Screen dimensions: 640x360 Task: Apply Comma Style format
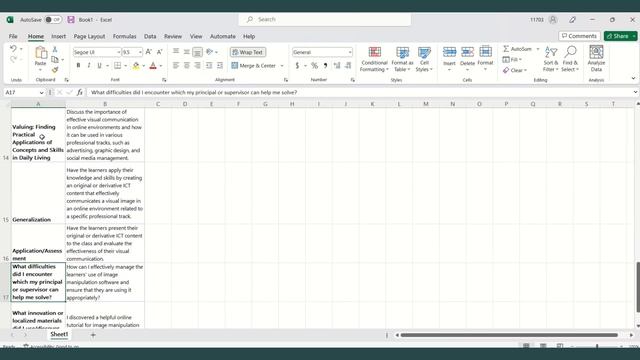[x=325, y=65]
